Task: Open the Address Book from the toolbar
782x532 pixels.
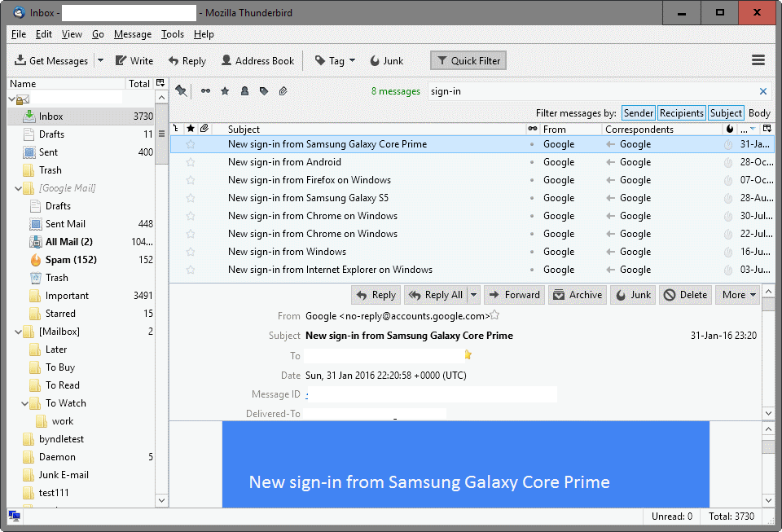Action: click(x=257, y=60)
